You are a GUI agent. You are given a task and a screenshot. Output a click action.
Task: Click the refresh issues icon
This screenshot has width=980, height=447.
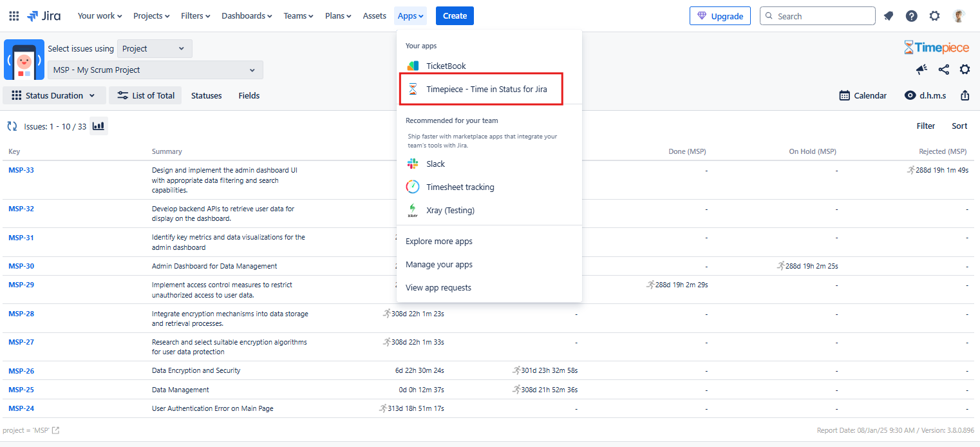pos(12,126)
